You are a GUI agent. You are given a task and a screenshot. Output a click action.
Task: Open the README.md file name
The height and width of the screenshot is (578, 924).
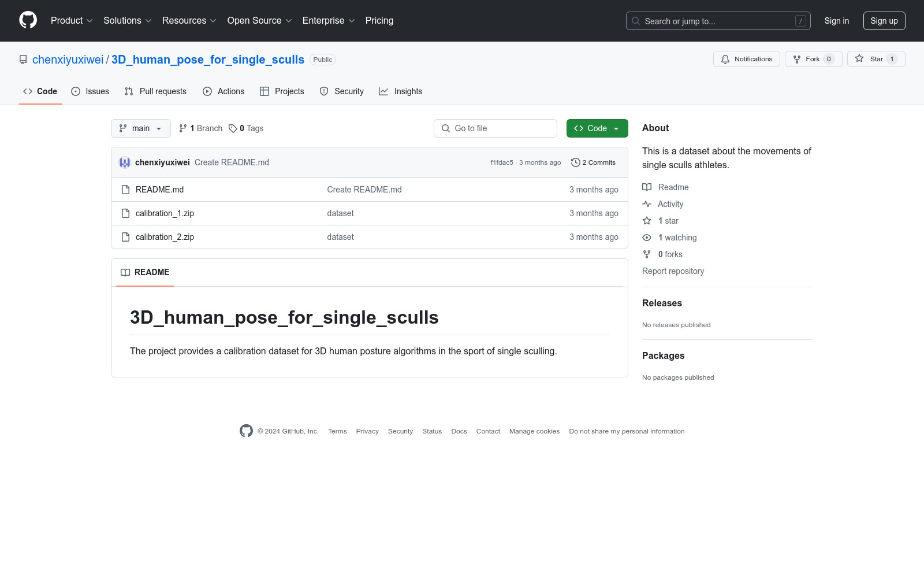point(159,190)
